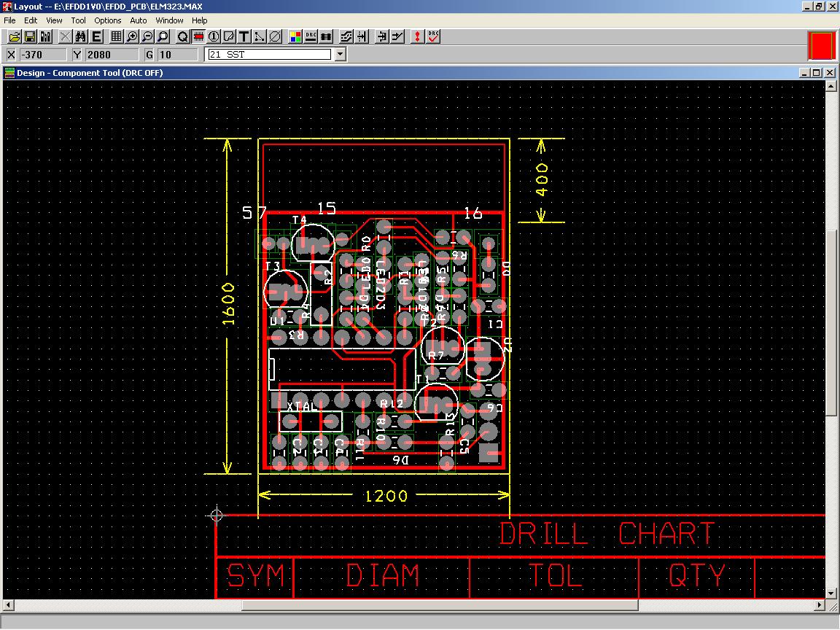Click the Find binoculars icon
The image size is (840, 630).
click(81, 36)
